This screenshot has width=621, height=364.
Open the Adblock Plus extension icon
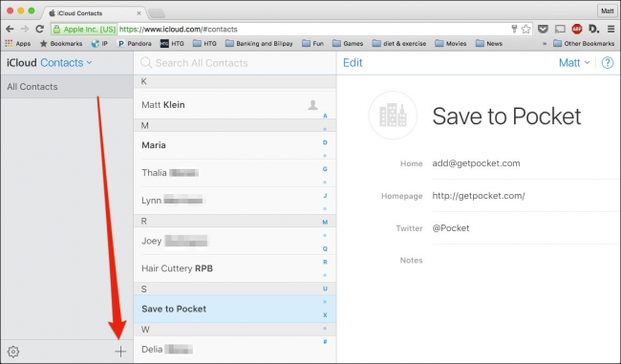(x=577, y=29)
